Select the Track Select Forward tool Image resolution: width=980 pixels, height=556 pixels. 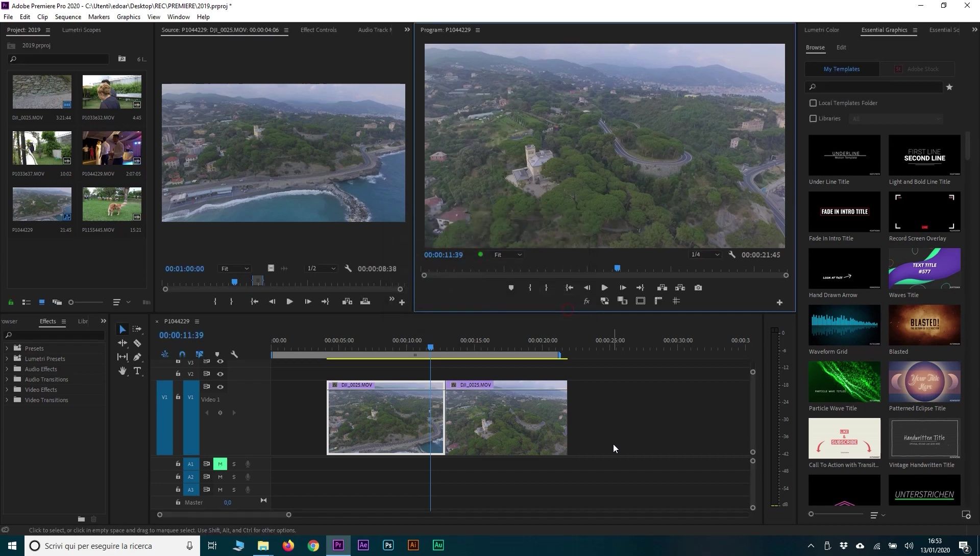tap(137, 330)
